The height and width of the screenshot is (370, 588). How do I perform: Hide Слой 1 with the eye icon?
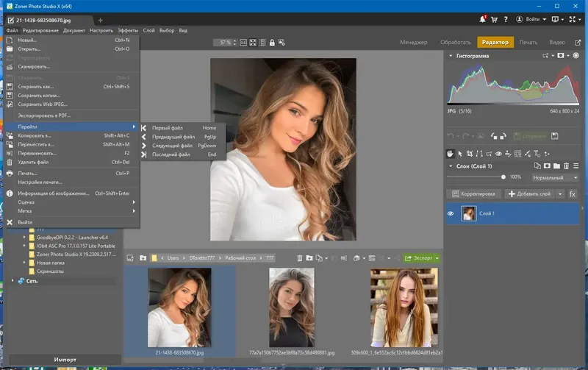(452, 213)
